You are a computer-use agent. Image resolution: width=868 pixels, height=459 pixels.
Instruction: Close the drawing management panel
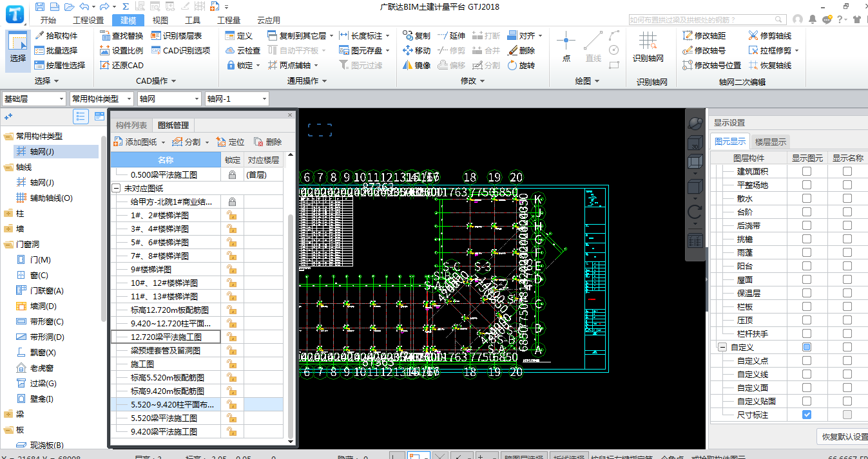[290, 115]
